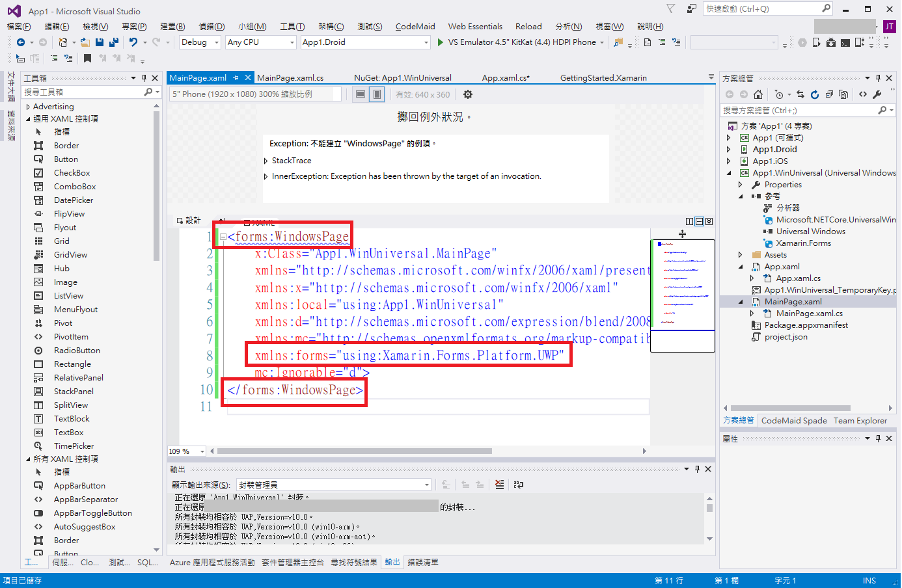Toggle word wrap in output pane
The width and height of the screenshot is (902, 588).
tap(519, 485)
